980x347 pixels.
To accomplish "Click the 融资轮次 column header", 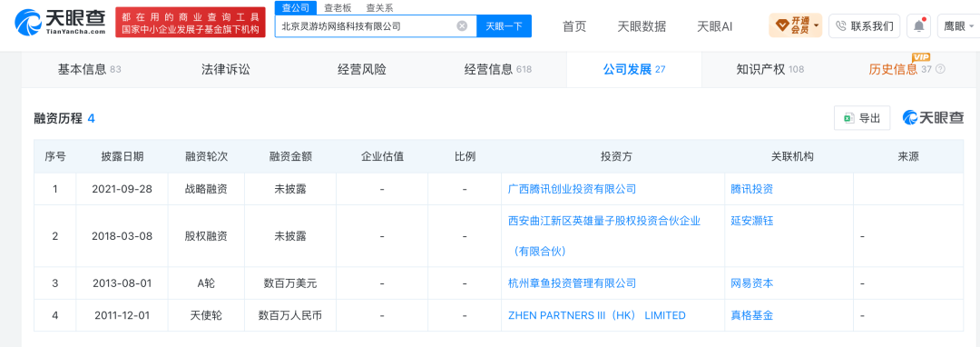I will click(206, 157).
